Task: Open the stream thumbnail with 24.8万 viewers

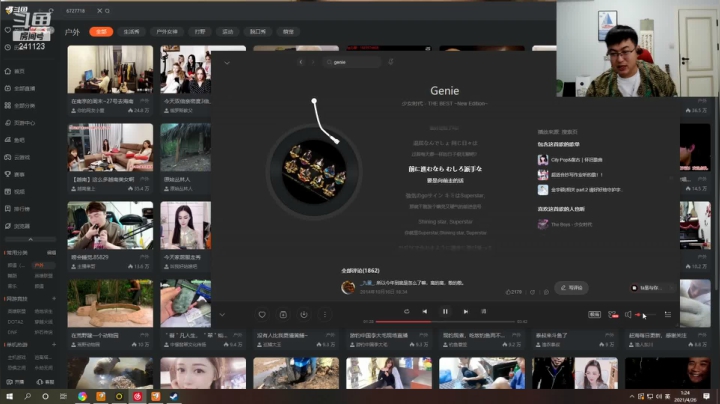Action: point(110,69)
